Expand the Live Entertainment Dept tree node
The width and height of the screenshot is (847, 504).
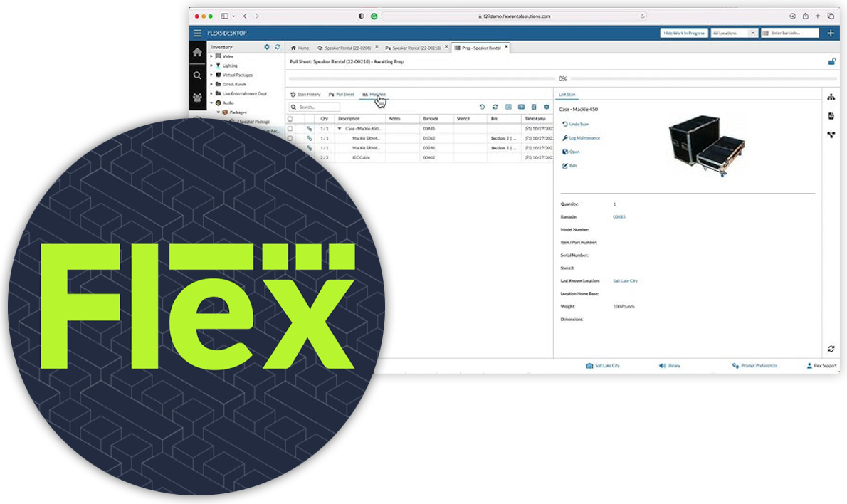point(212,93)
